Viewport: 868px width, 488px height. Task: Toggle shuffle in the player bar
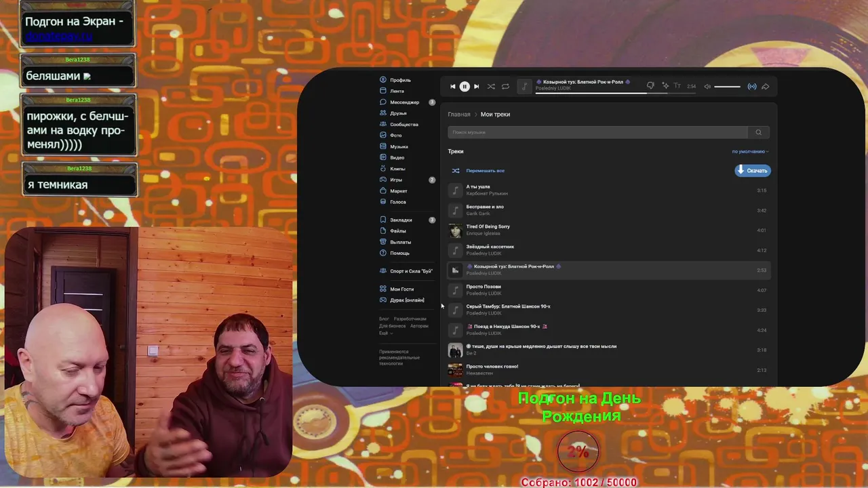point(491,87)
